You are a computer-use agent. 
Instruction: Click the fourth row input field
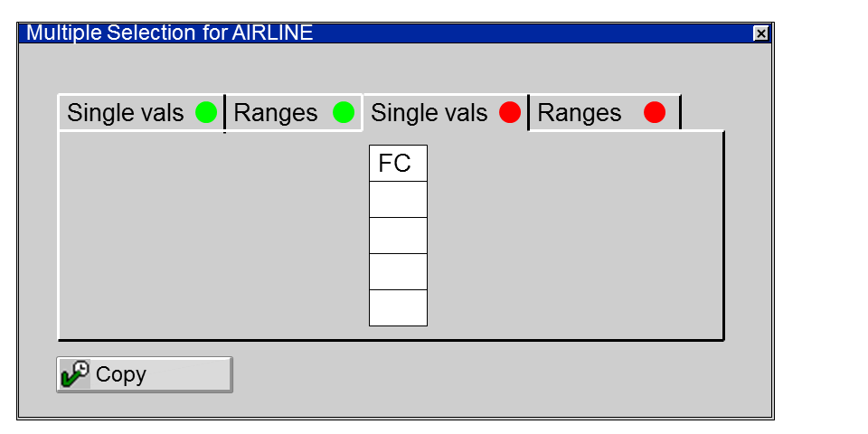pos(398,272)
